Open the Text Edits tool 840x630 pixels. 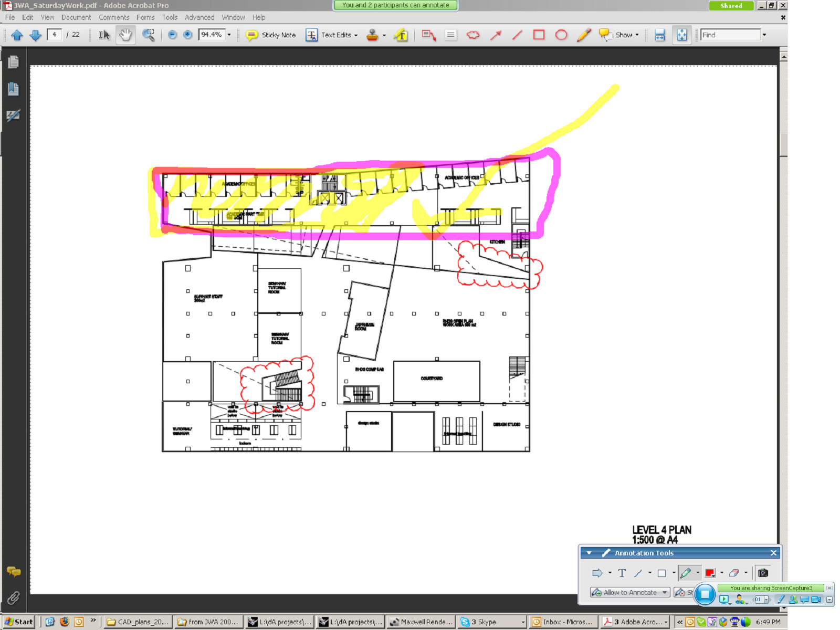tap(332, 35)
